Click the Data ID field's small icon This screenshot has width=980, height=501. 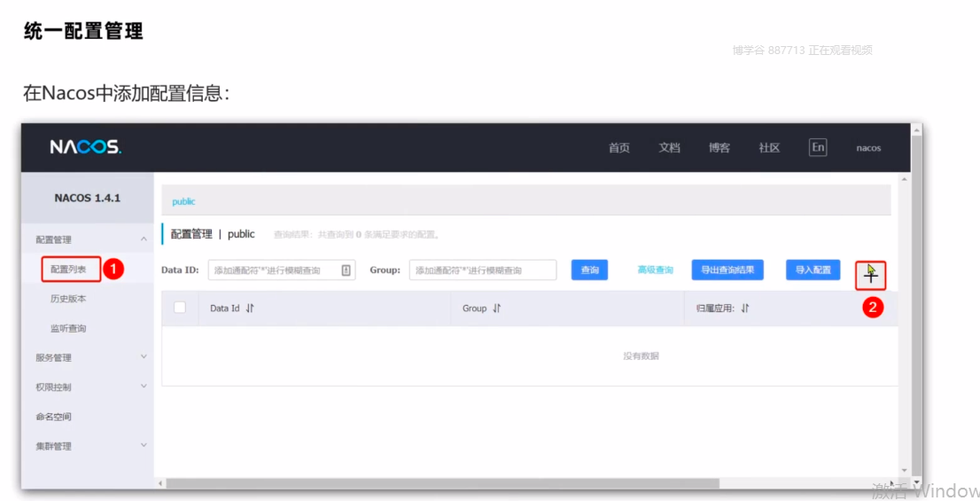click(346, 270)
